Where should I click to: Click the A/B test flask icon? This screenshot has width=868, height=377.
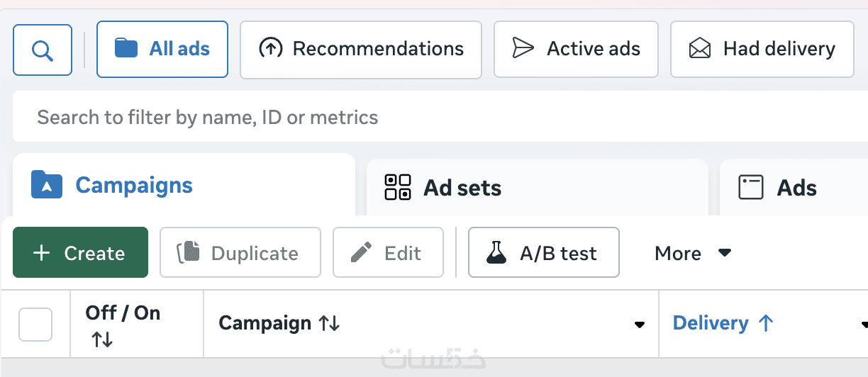(496, 253)
